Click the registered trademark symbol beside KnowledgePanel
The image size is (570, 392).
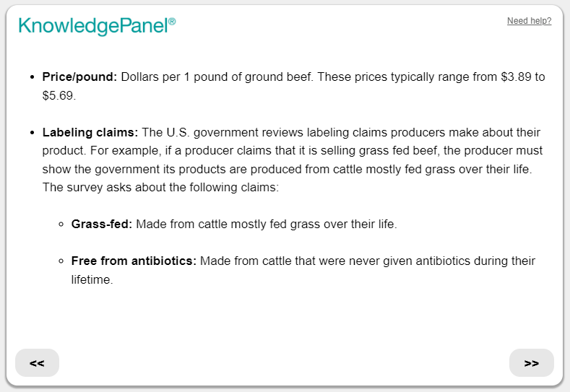tap(172, 22)
